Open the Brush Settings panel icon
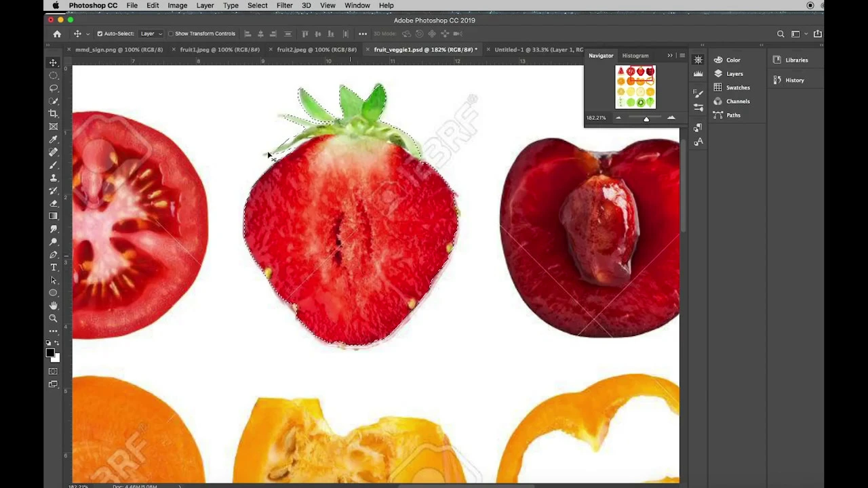This screenshot has height=488, width=868. point(698,94)
